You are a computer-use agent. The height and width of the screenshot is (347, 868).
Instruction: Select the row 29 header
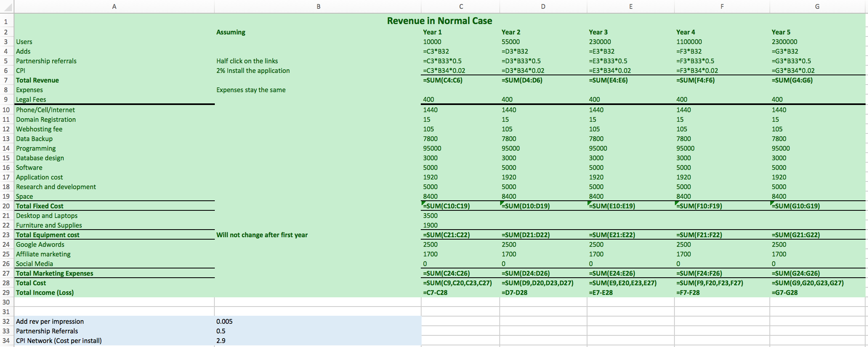[x=6, y=293]
